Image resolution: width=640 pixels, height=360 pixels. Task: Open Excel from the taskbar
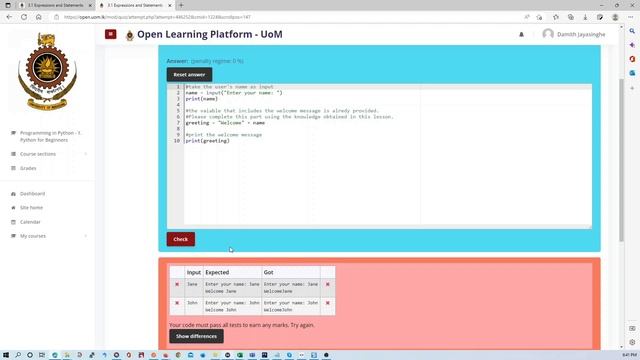pyautogui.click(x=240, y=355)
